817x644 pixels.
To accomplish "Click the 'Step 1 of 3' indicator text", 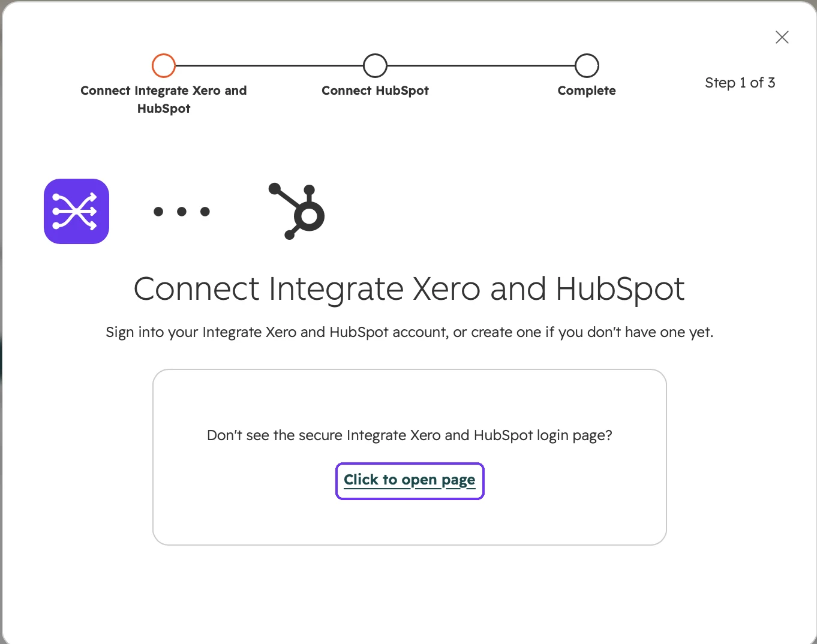I will [x=740, y=83].
